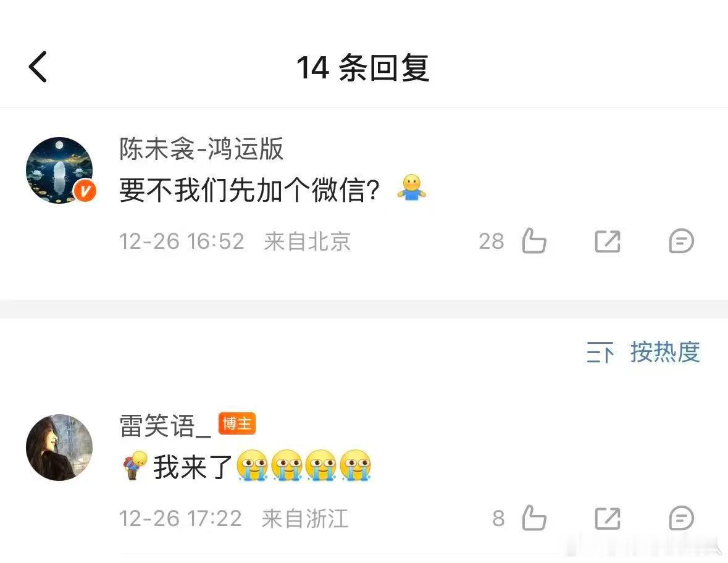
Task: Open 陈未衾-鸿运版 profile avatar
Action: coord(59,170)
